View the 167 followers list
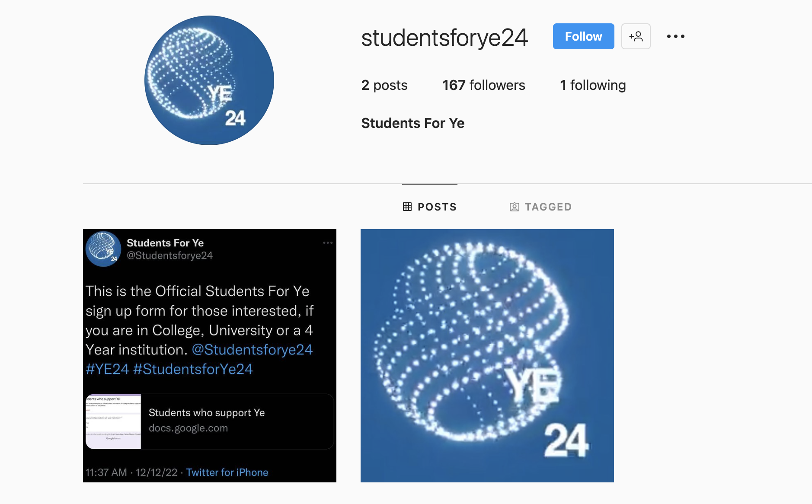 pos(483,85)
